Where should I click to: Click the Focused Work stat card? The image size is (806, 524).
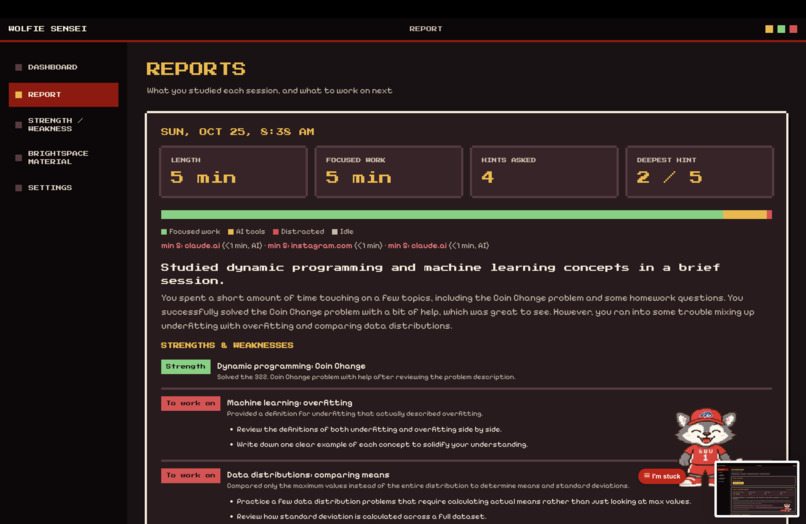(389, 172)
